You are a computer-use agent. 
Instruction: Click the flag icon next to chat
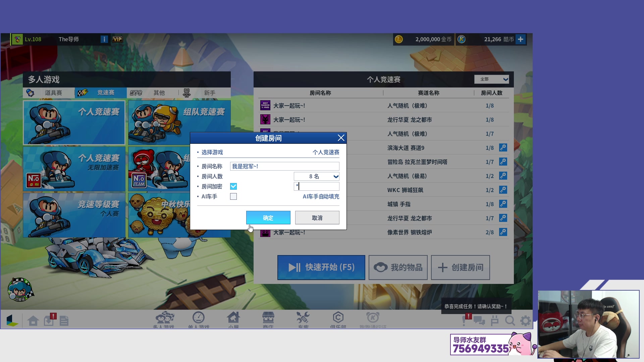tap(495, 321)
